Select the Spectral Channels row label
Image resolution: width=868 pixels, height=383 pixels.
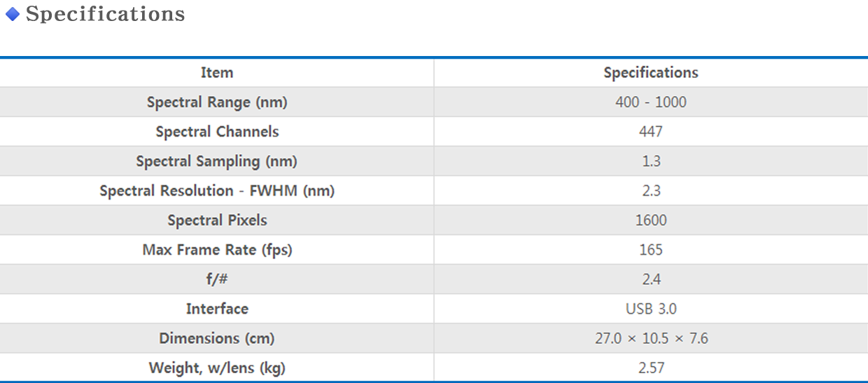pyautogui.click(x=217, y=132)
